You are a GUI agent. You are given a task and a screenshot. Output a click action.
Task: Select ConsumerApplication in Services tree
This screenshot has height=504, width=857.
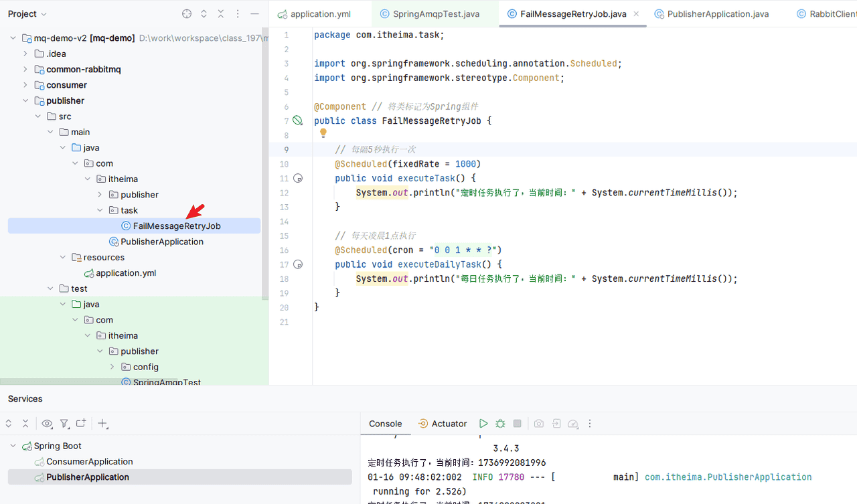click(89, 462)
